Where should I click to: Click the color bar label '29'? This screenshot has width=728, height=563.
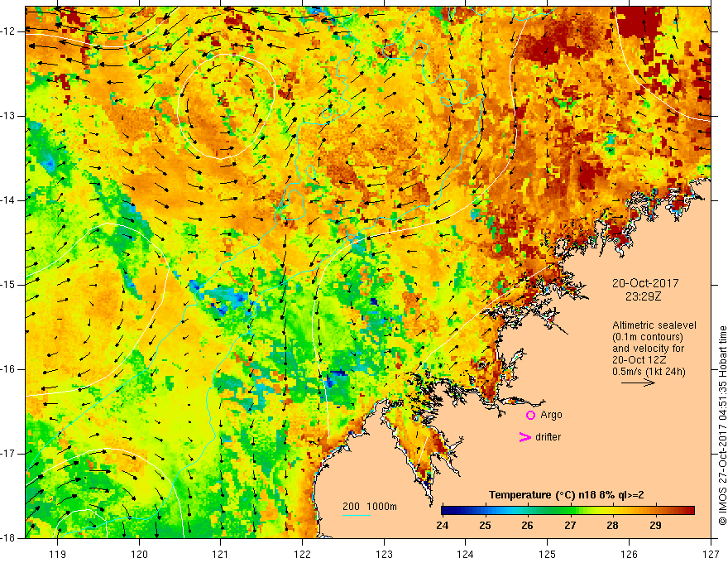(655, 526)
